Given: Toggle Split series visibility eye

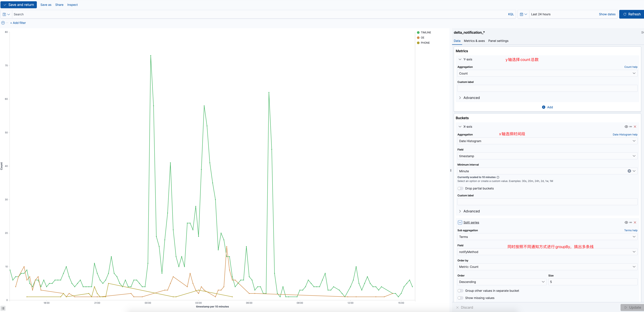Looking at the screenshot, I should tap(626, 223).
